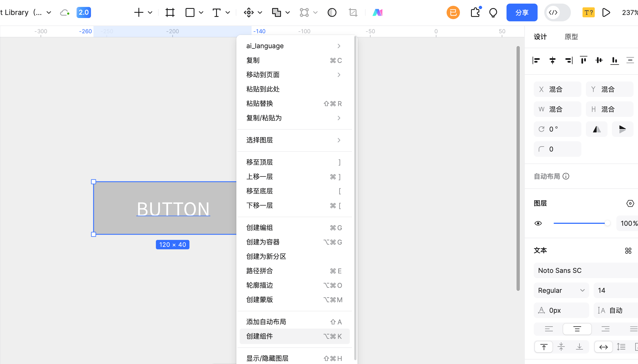
Task: Click the play preview button
Action: [x=606, y=12]
